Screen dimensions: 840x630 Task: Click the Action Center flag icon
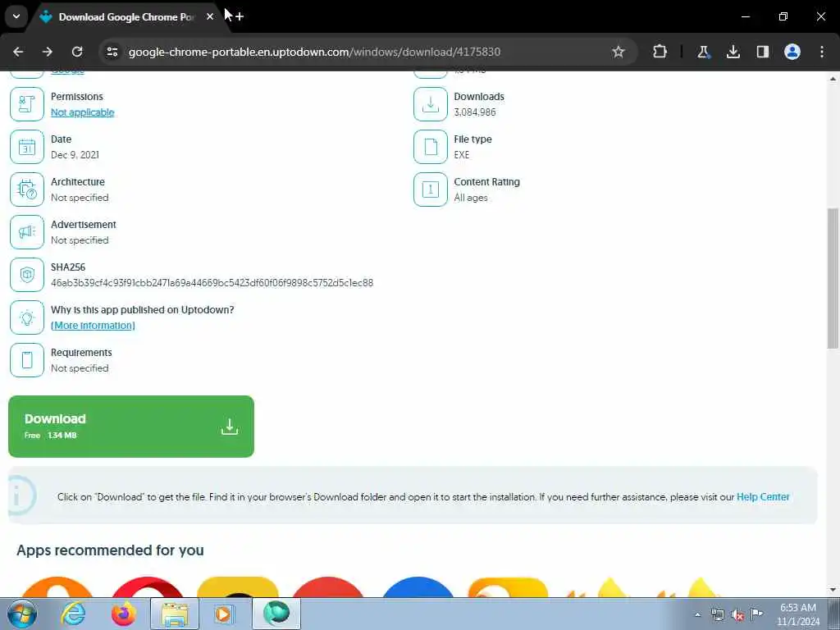[757, 614]
